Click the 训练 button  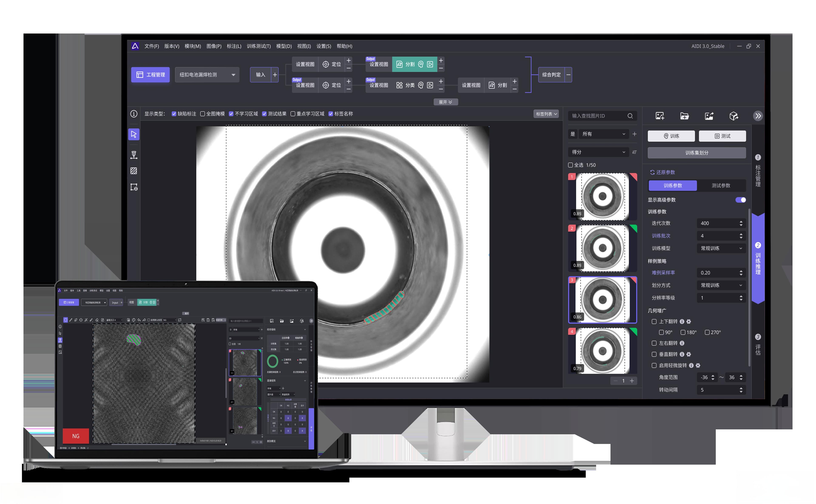click(671, 136)
